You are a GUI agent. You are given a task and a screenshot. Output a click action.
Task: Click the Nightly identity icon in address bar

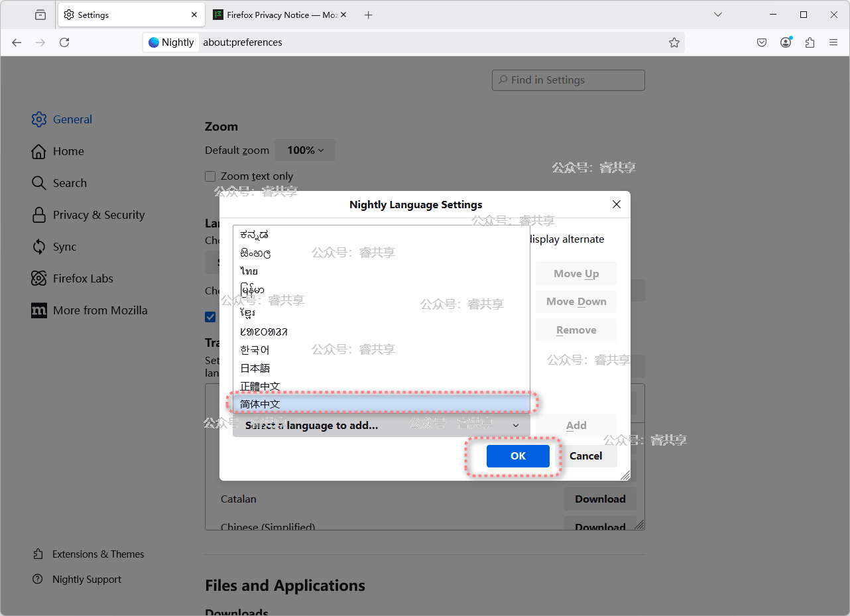171,42
